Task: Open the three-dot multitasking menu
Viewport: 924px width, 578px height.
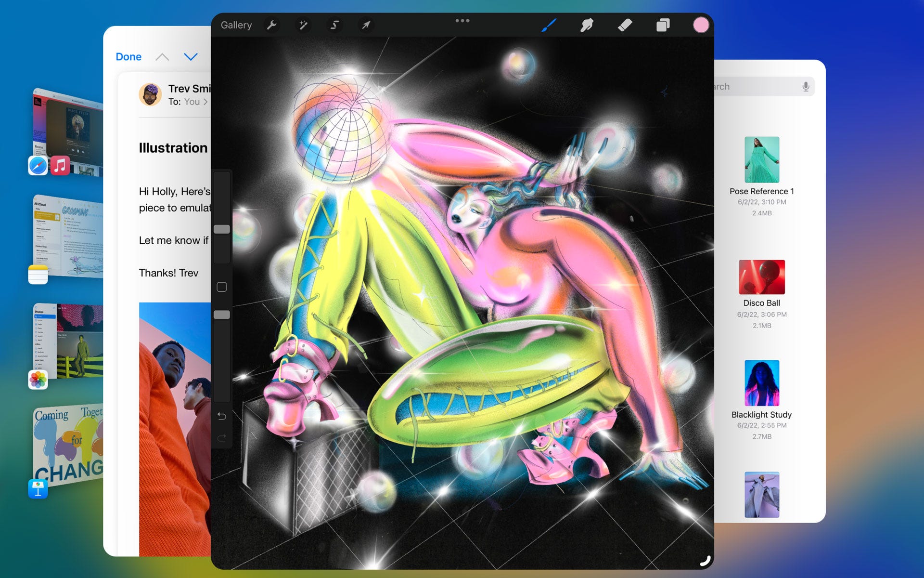Action: click(462, 21)
